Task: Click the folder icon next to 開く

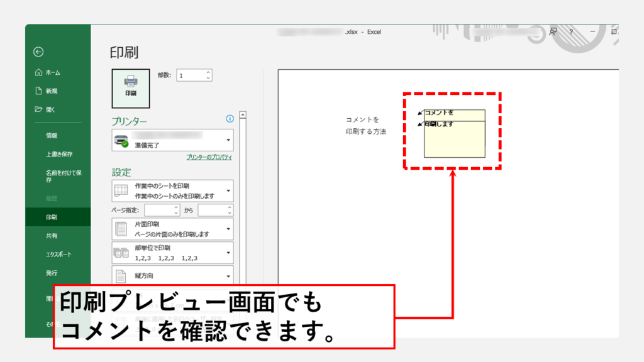Action: pos(38,109)
